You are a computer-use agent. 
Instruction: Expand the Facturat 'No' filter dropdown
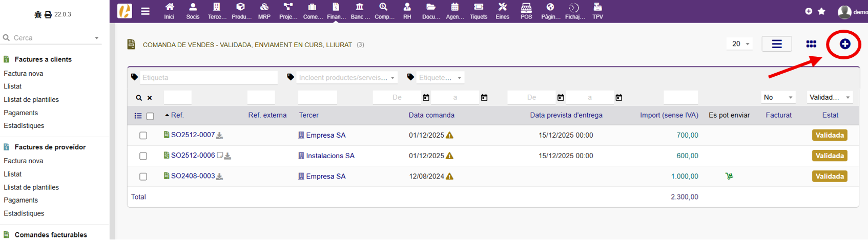coord(777,97)
